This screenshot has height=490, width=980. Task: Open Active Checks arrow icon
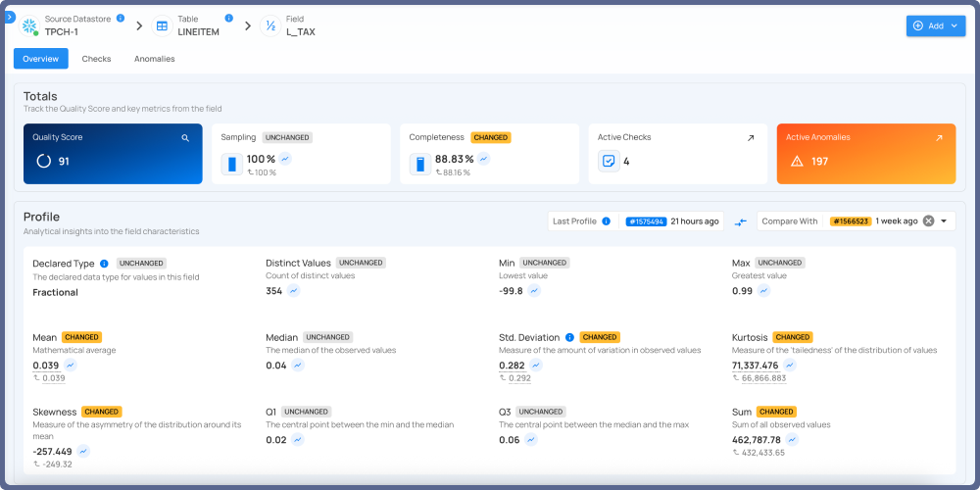(x=751, y=137)
